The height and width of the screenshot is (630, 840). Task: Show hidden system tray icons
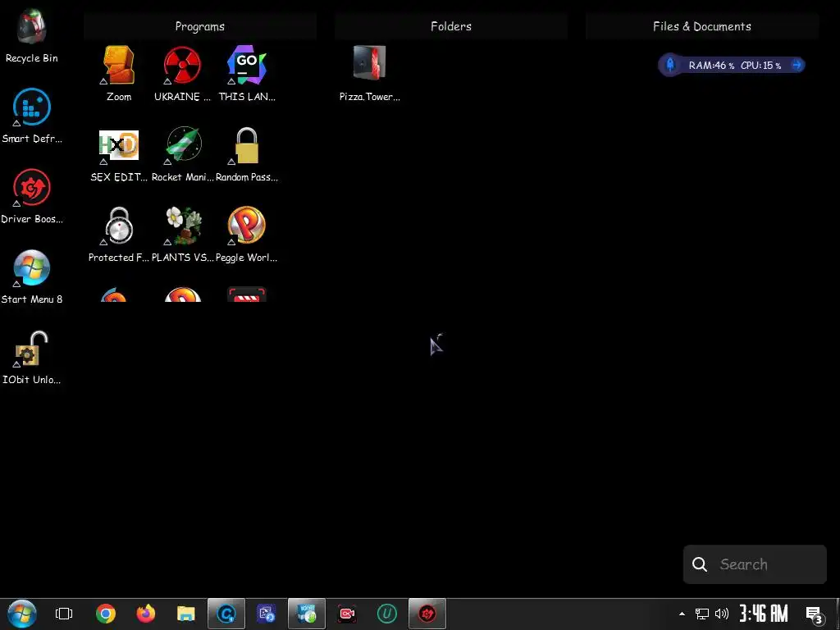point(682,614)
